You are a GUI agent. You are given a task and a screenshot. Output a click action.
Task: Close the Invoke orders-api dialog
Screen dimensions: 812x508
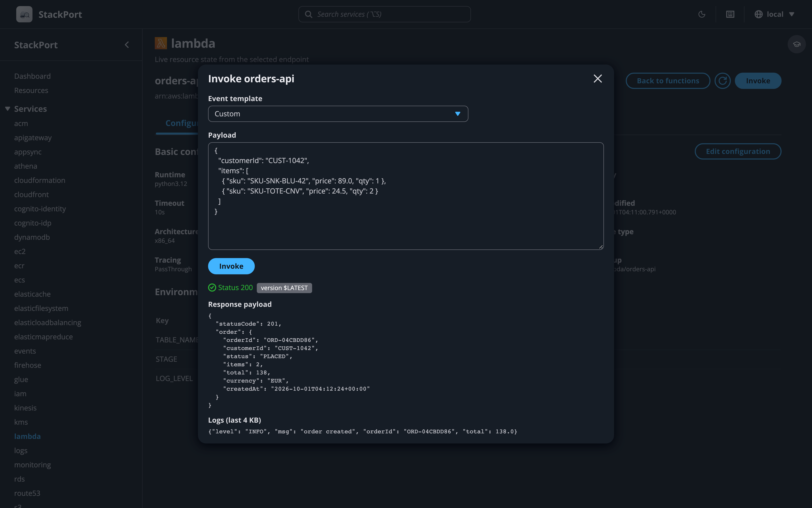click(598, 79)
